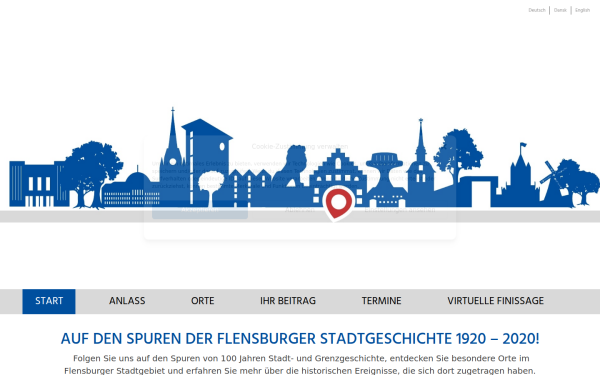Open the ANLASS menu item
The height and width of the screenshot is (375, 600).
click(x=127, y=301)
